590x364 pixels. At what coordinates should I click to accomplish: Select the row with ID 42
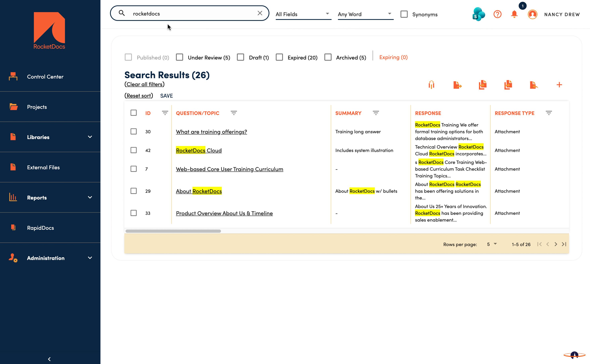tap(134, 150)
